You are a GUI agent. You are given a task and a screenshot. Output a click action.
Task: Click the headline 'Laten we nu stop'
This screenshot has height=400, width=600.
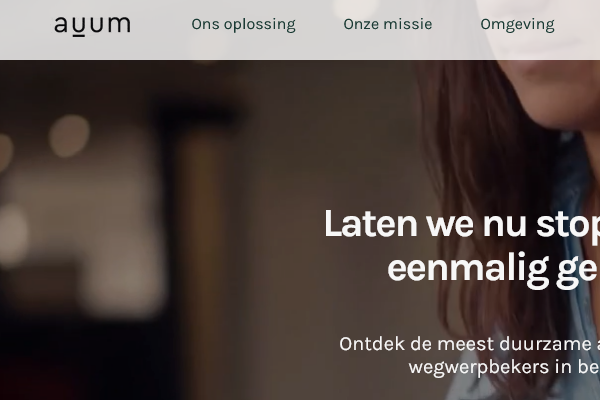(x=462, y=224)
